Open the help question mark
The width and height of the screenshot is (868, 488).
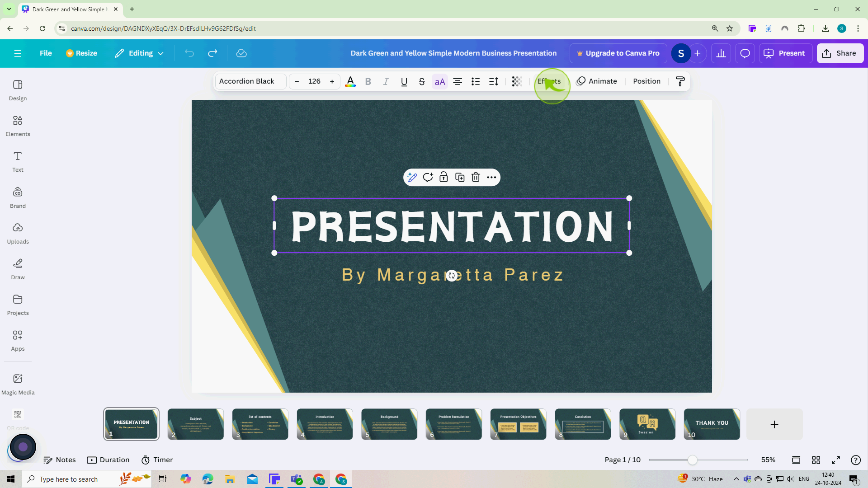coord(856,460)
